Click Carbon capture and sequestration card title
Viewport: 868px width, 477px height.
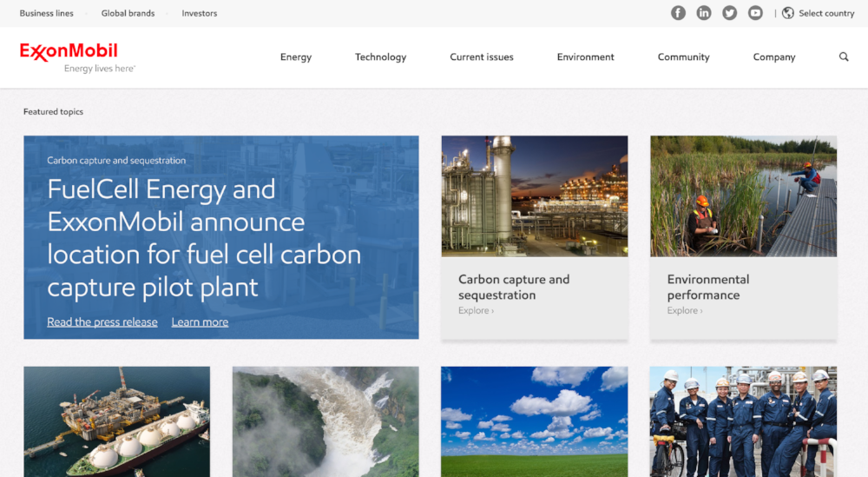514,287
